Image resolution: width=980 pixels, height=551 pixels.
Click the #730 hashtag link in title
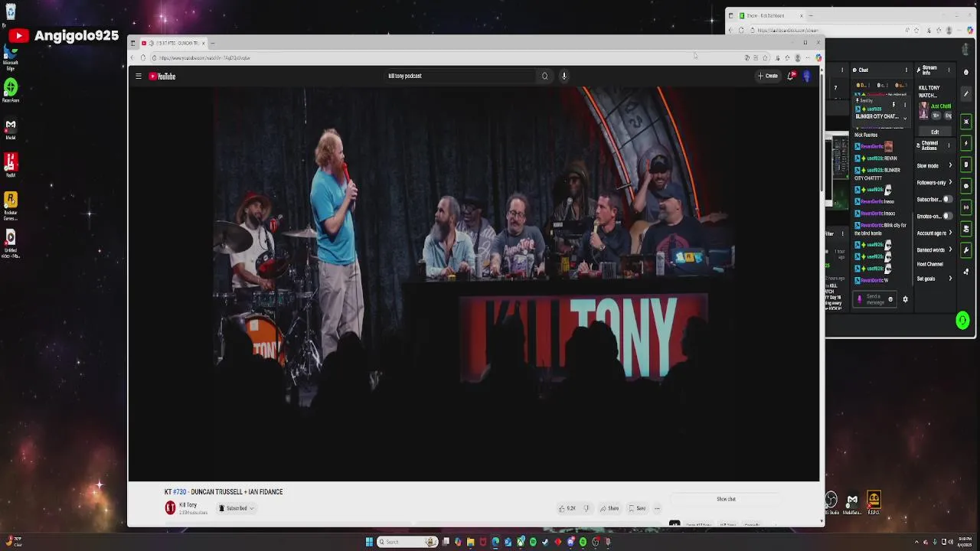[179, 492]
